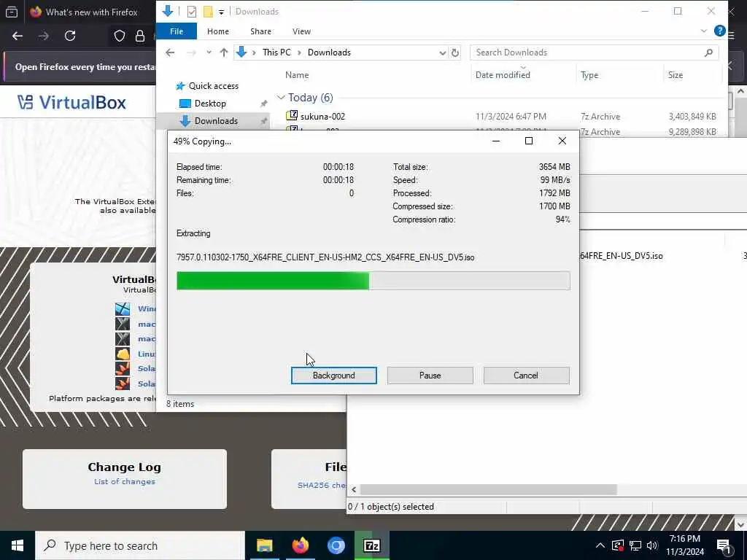Click the Windows platform package icon
This screenshot has height=560, width=747.
[123, 309]
